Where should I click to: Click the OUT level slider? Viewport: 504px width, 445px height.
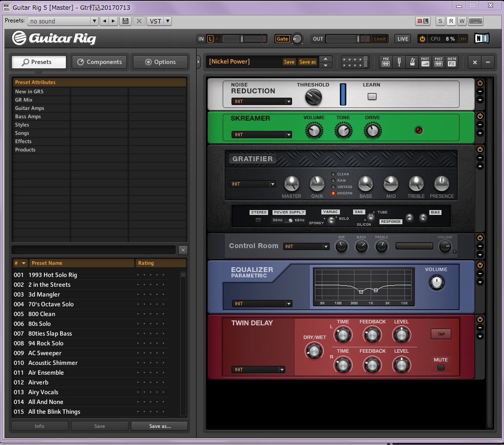(x=348, y=39)
